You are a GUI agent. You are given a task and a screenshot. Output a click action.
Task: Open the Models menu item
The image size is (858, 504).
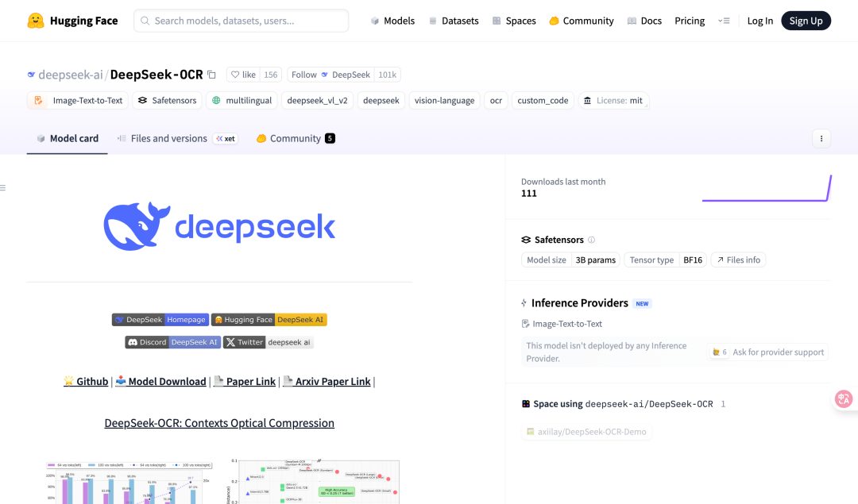392,21
